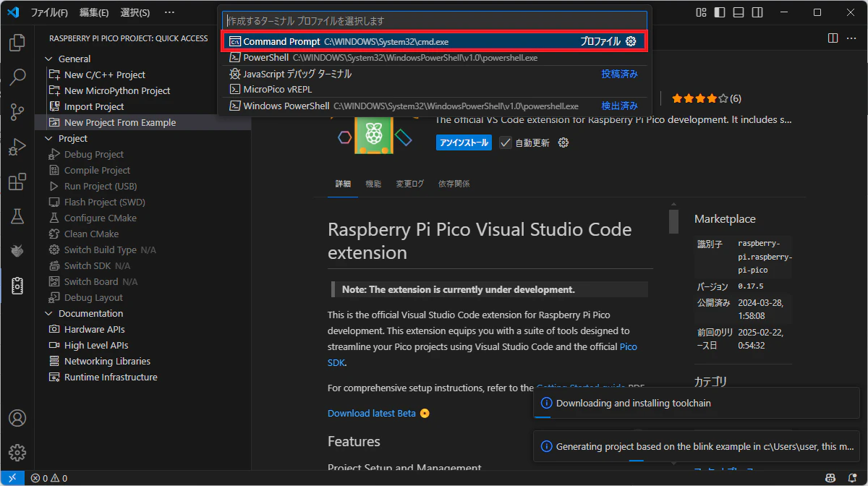Click the split editor icon
868x486 pixels.
(833, 38)
